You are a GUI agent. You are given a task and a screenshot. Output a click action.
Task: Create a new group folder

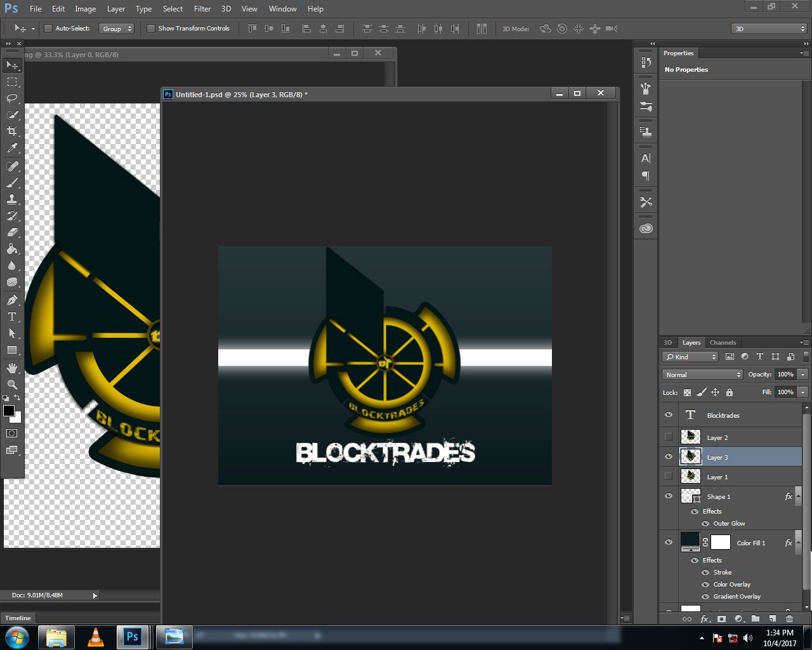click(756, 619)
